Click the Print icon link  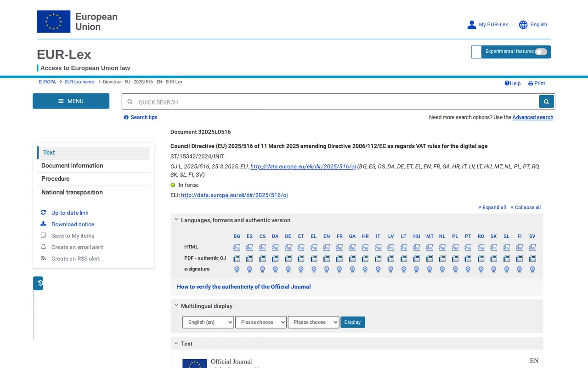537,83
